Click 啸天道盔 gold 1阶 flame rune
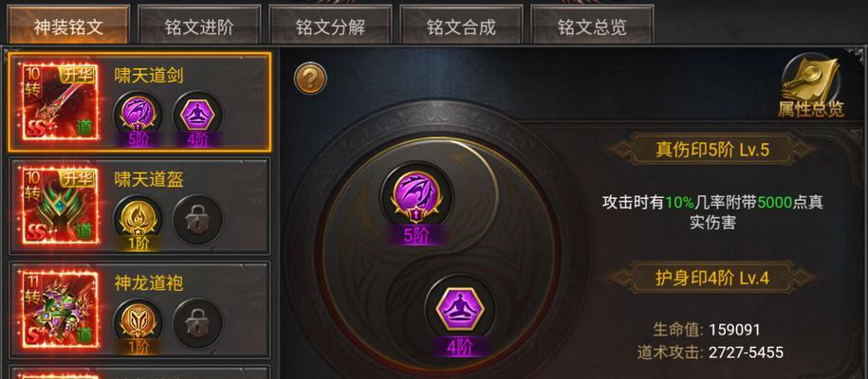 138,220
